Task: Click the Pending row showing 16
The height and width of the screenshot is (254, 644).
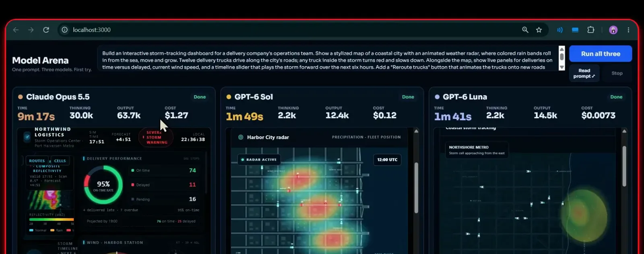Action: click(164, 199)
